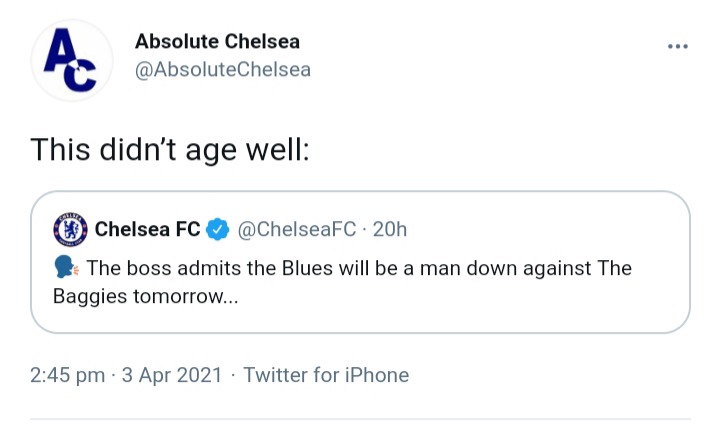Screen dimensions: 720x424
Task: Click the divider line below the tweet
Action: [360, 419]
